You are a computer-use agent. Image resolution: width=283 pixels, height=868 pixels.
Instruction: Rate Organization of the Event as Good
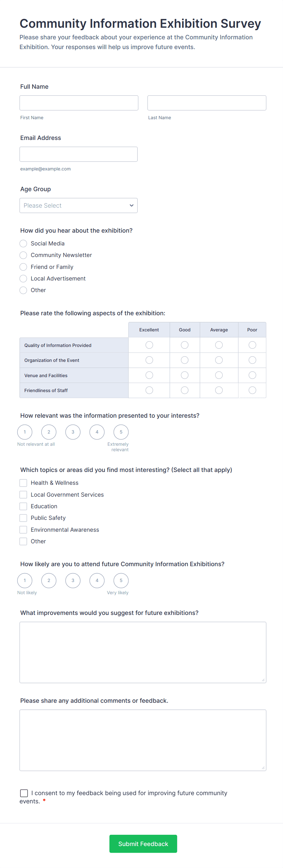pyautogui.click(x=185, y=360)
